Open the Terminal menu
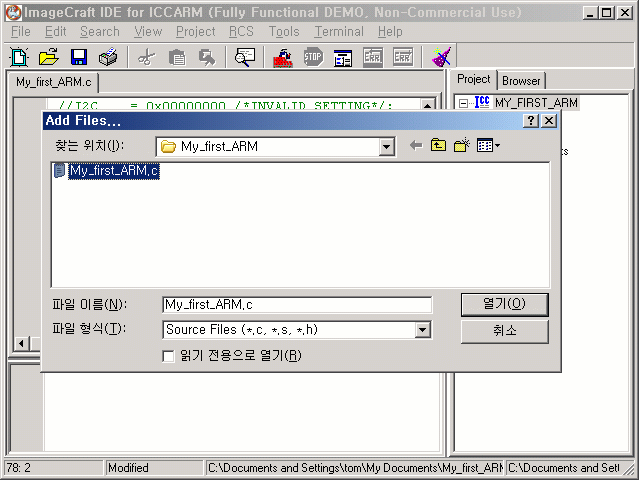The height and width of the screenshot is (480, 639). pyautogui.click(x=339, y=32)
